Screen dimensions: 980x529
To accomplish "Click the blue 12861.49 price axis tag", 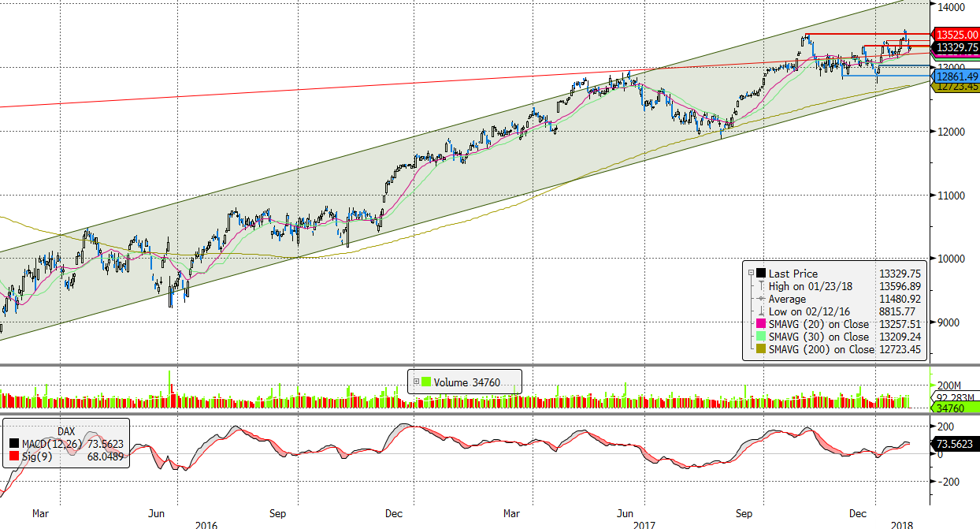I will coord(956,76).
